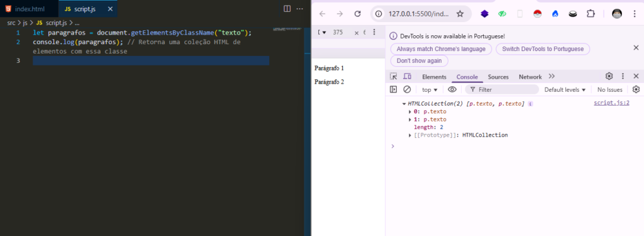Close the DevTools panel
The width and height of the screenshot is (644, 236).
pyautogui.click(x=636, y=76)
